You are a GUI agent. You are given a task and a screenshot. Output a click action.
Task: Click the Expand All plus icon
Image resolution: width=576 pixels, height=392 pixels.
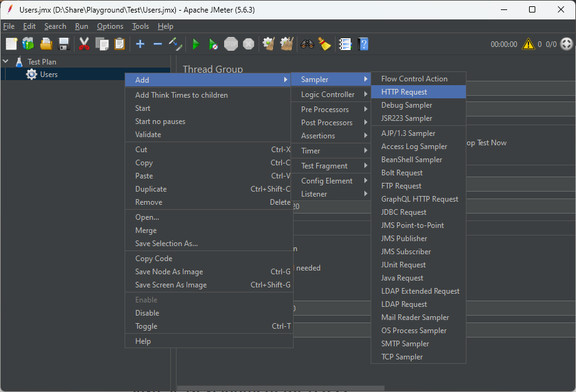click(x=140, y=44)
